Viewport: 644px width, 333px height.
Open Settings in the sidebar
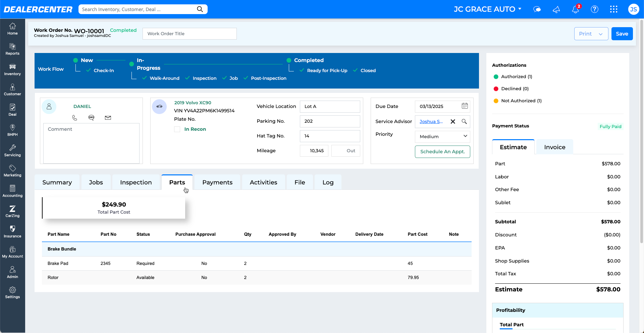click(12, 292)
